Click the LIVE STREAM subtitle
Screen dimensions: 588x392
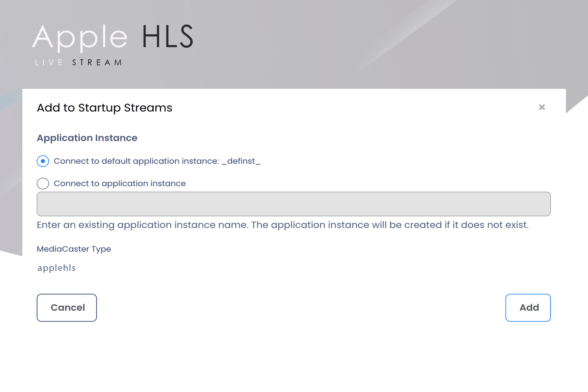(x=79, y=62)
